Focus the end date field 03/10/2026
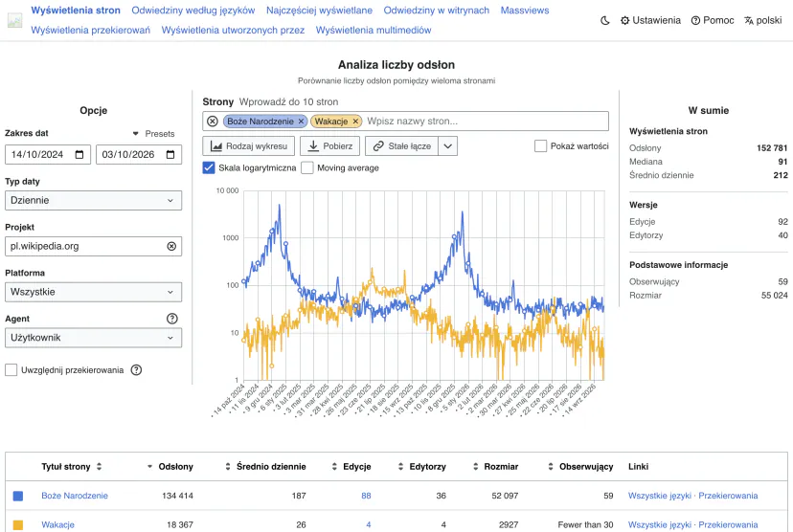This screenshot has height=532, width=793. [139, 155]
